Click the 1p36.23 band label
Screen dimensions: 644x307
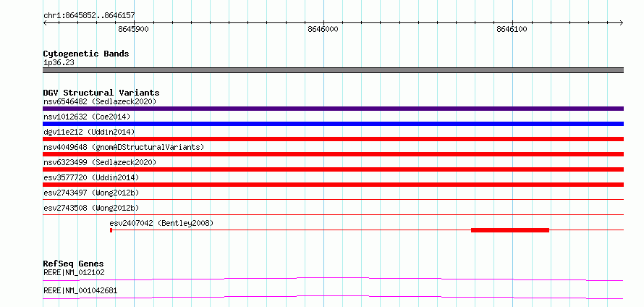tap(59, 63)
